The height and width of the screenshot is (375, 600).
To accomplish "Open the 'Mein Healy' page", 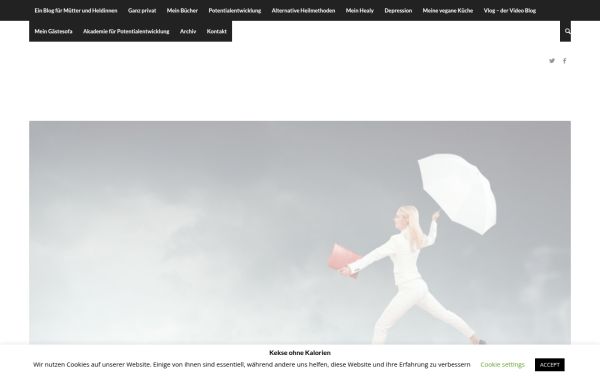I will coord(360,10).
